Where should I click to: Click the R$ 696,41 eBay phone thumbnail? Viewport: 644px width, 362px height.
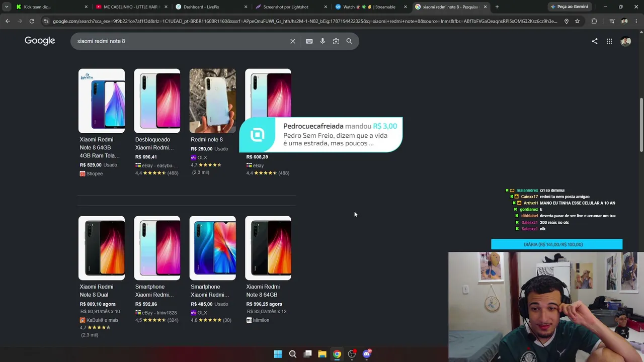pos(157,101)
